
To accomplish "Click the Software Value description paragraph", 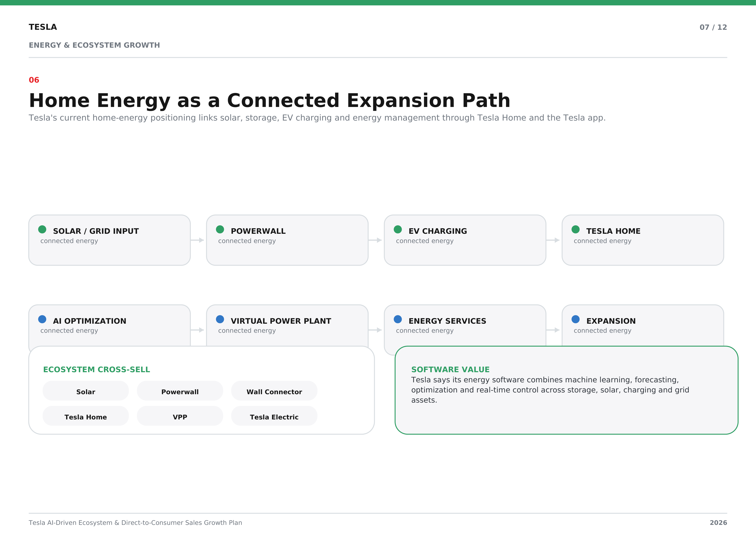I will click(x=550, y=390).
